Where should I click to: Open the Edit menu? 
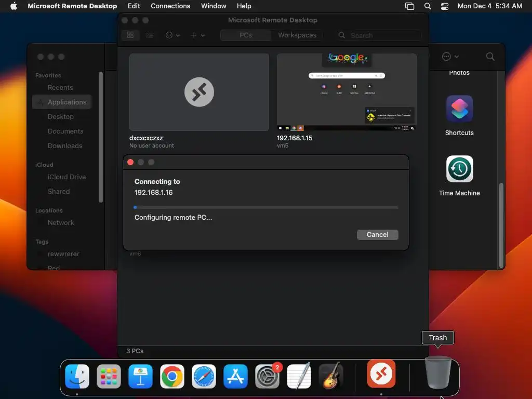pos(134,6)
